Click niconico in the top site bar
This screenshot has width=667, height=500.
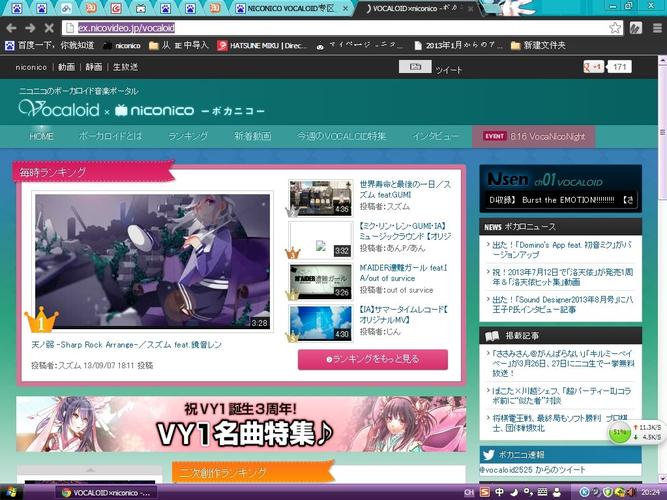[31, 67]
